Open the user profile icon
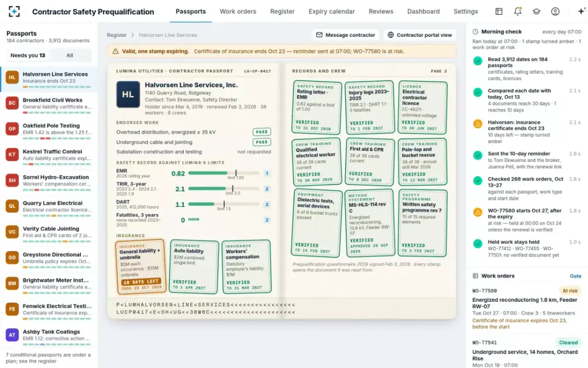Viewport: 588px width, 368px height. click(555, 11)
